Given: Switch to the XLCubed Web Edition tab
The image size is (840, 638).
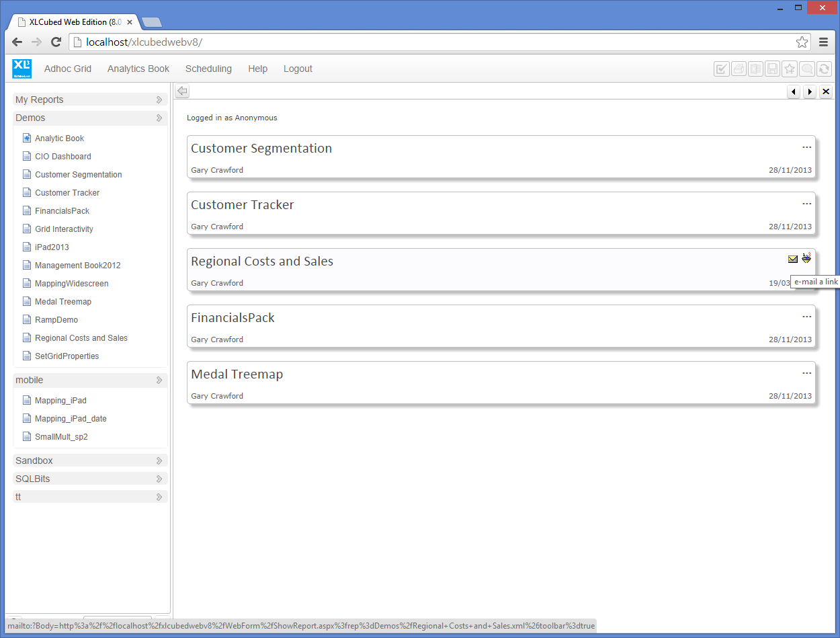Looking at the screenshot, I should (74, 22).
